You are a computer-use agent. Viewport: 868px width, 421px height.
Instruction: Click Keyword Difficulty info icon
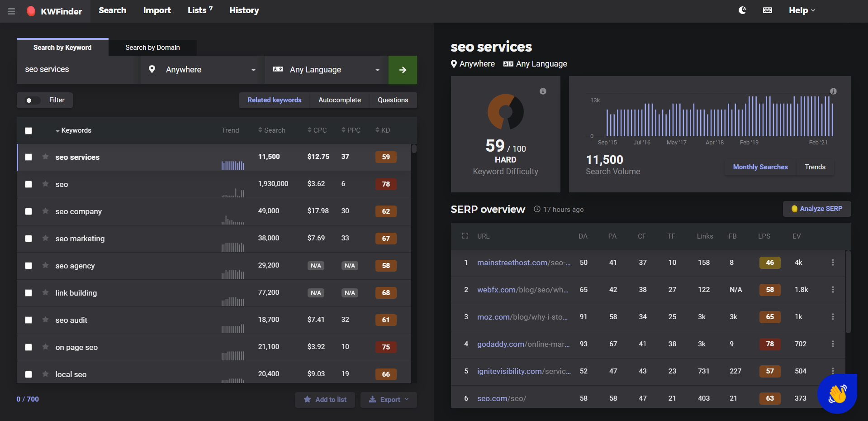tap(543, 91)
